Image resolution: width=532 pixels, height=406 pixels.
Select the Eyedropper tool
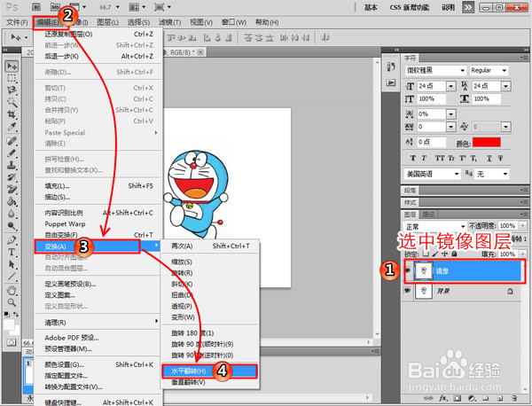tap(12, 127)
